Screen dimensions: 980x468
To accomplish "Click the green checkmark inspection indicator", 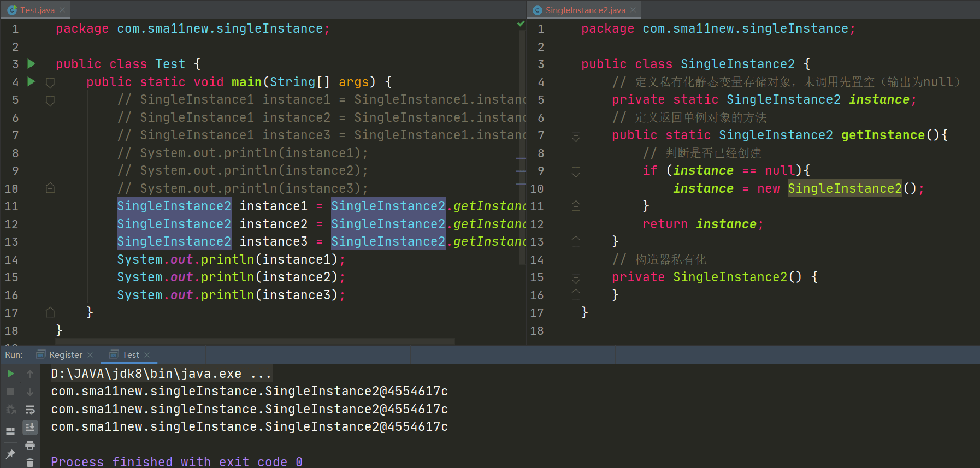I will click(521, 23).
